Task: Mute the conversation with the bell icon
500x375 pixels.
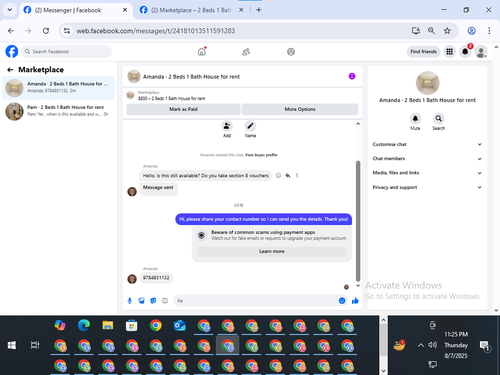Action: [x=415, y=118]
